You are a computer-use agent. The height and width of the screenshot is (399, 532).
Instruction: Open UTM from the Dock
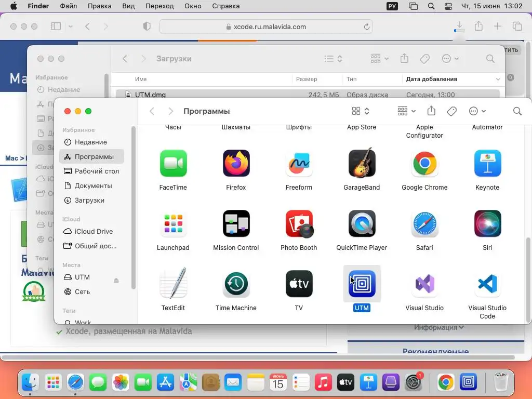pos(468,382)
